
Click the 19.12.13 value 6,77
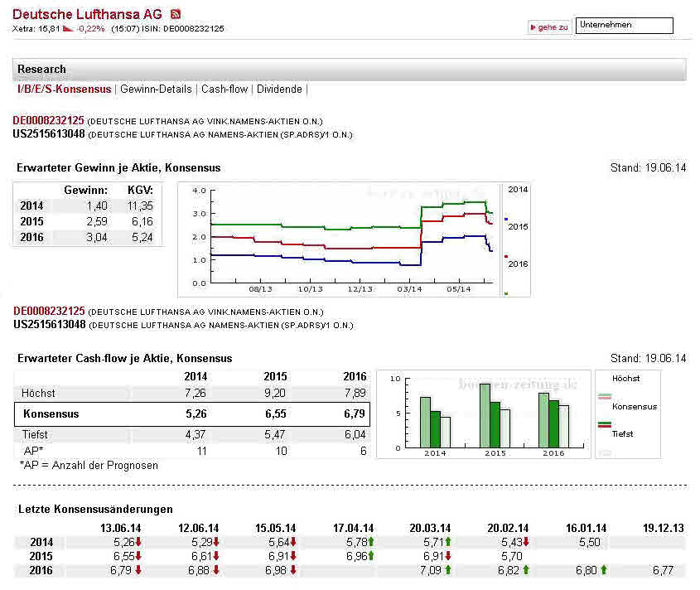663,570
